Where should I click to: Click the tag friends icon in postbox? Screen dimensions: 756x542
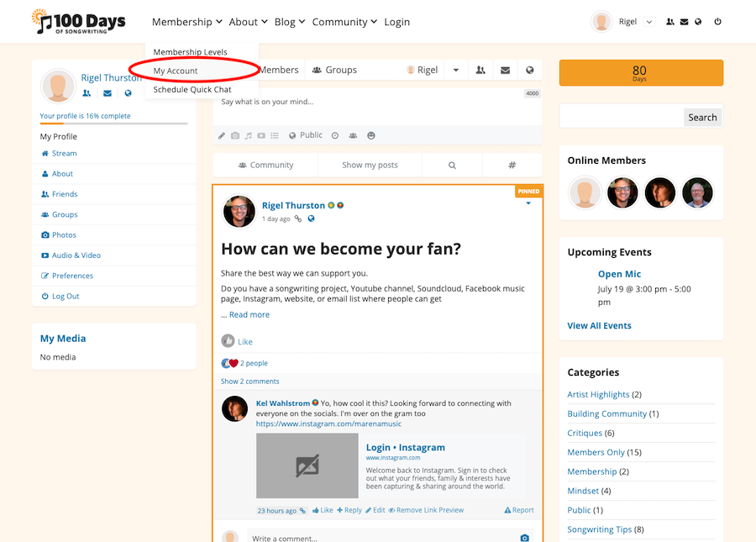click(353, 136)
